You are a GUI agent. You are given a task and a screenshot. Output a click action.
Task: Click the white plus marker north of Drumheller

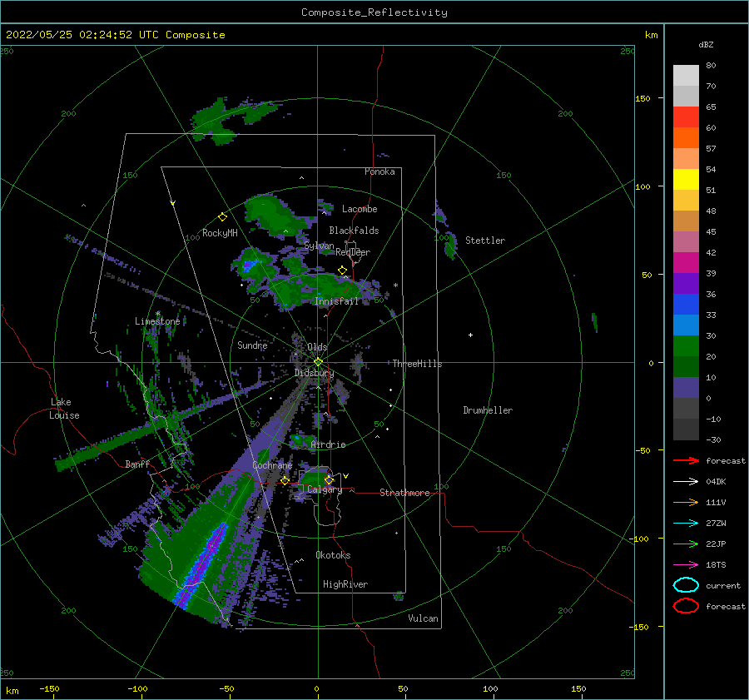pyautogui.click(x=470, y=335)
